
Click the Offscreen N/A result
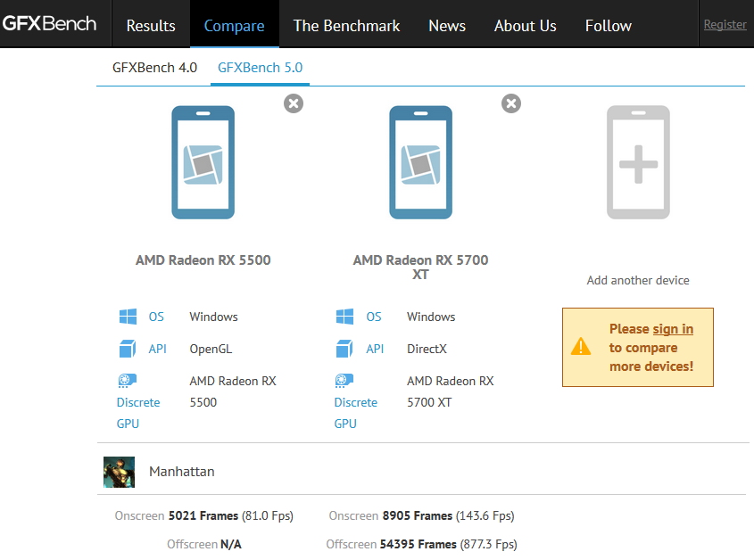click(203, 544)
